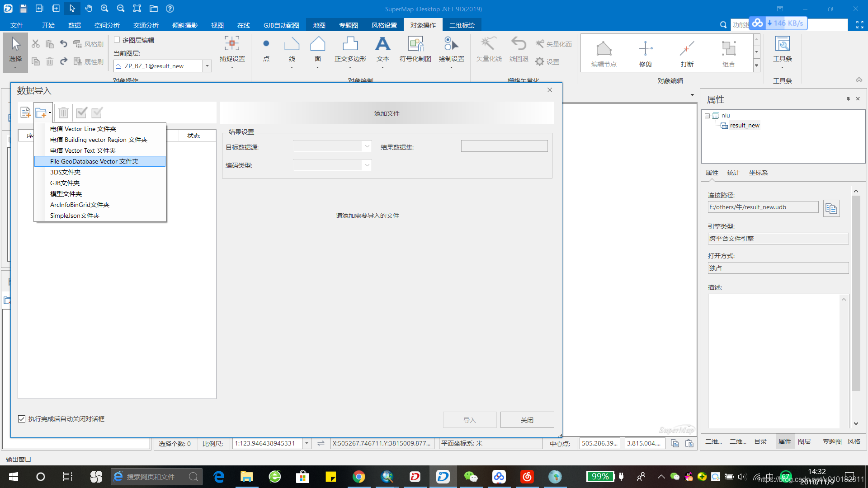Click inside the 结果数据集 input field

(504, 146)
